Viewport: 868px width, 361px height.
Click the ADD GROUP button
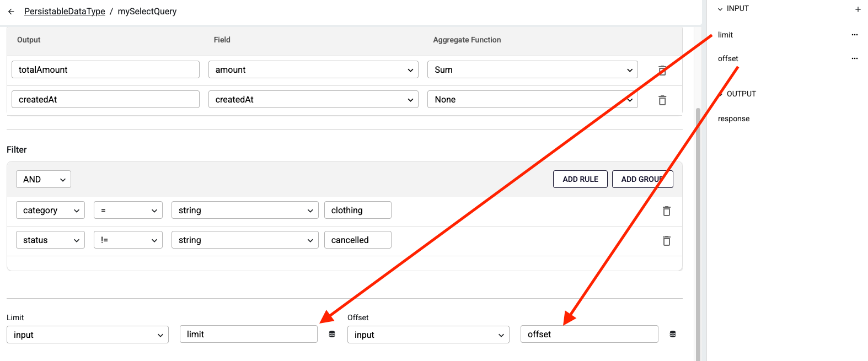[x=642, y=179]
